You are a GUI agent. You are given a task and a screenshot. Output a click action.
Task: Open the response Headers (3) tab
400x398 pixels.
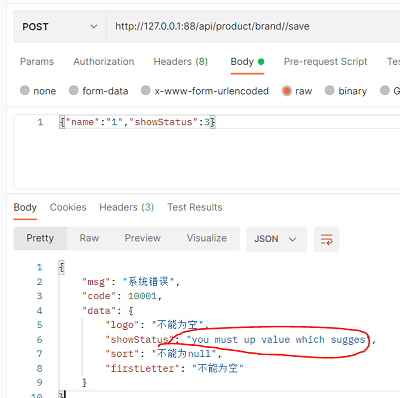pyautogui.click(x=126, y=207)
